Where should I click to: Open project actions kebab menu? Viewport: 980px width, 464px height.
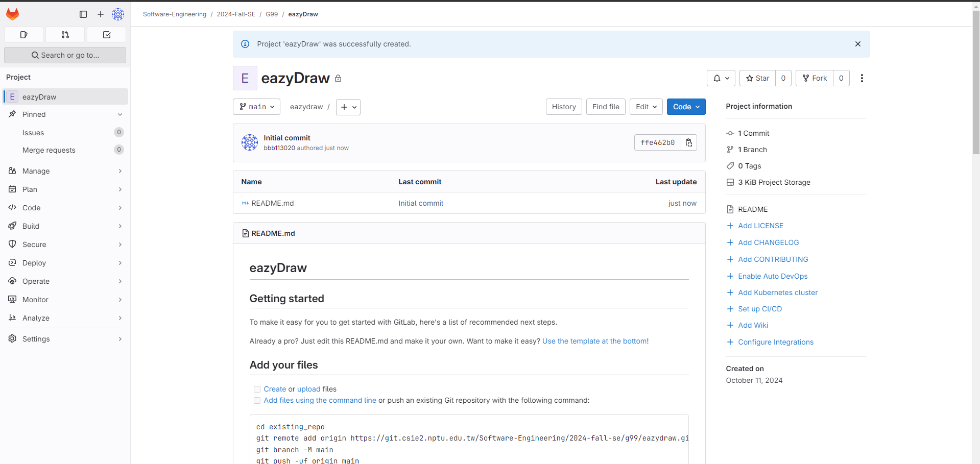(862, 78)
